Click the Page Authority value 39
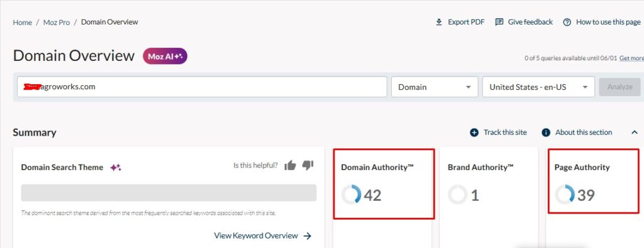 coord(586,195)
